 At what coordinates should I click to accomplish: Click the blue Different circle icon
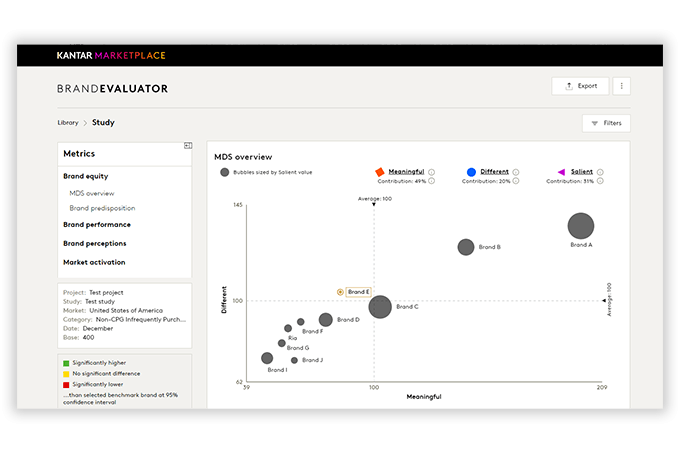[x=471, y=172]
